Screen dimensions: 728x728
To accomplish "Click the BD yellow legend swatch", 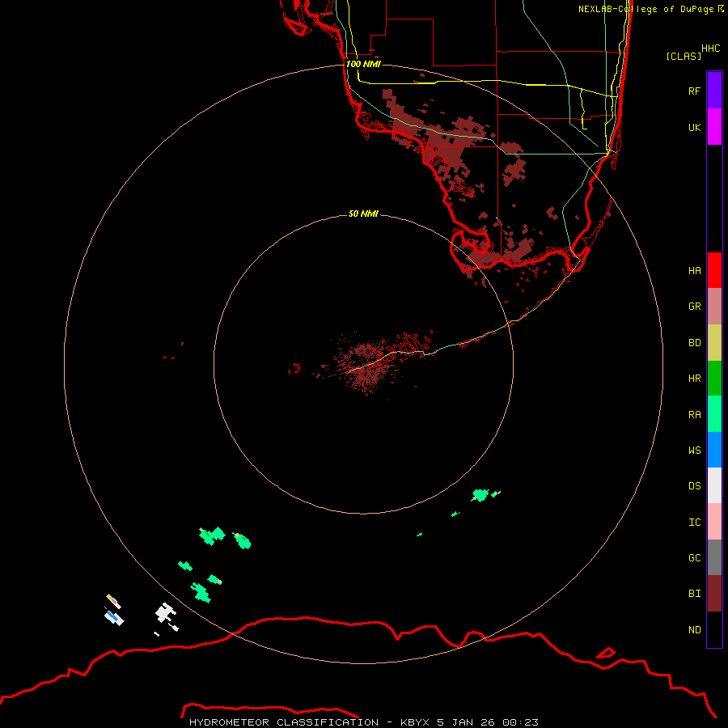I will pyautogui.click(x=714, y=343).
